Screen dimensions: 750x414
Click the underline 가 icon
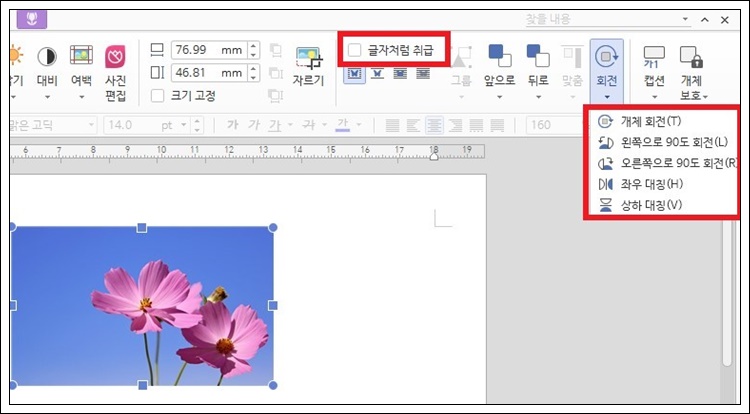tap(275, 125)
